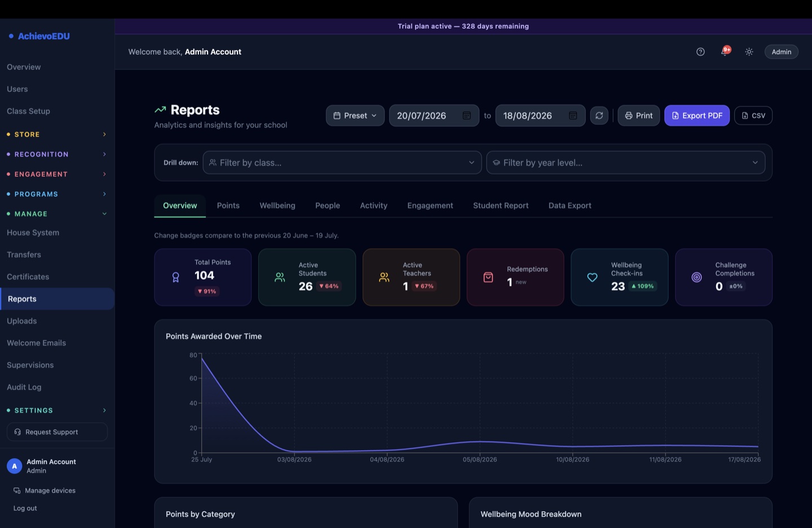Switch to the People tab
812x528 pixels.
(x=328, y=205)
